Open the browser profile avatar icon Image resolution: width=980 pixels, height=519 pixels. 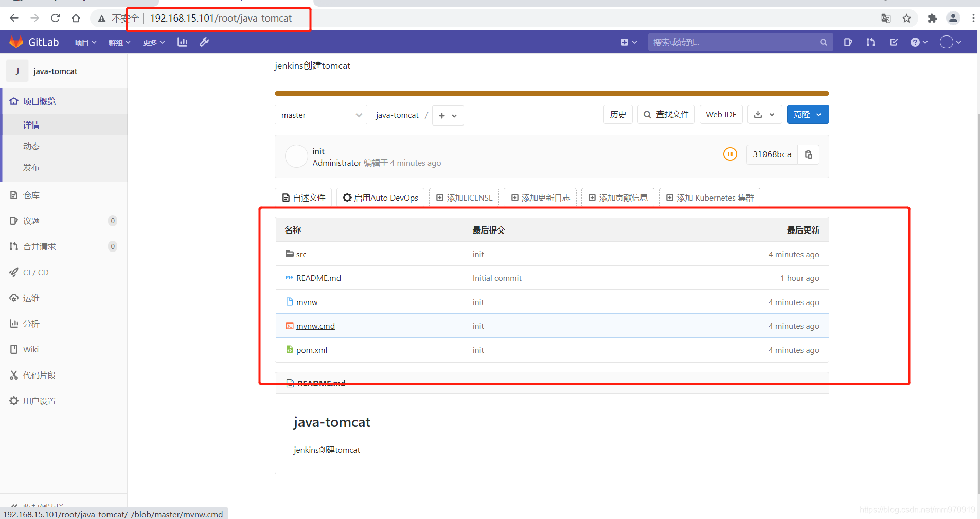pos(953,19)
